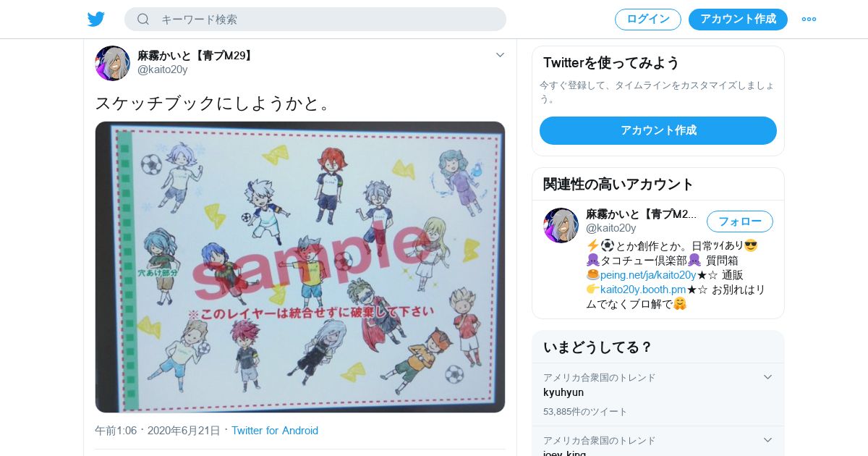Open the peing.net/ja/kaito20y link
868x456 pixels.
648,275
